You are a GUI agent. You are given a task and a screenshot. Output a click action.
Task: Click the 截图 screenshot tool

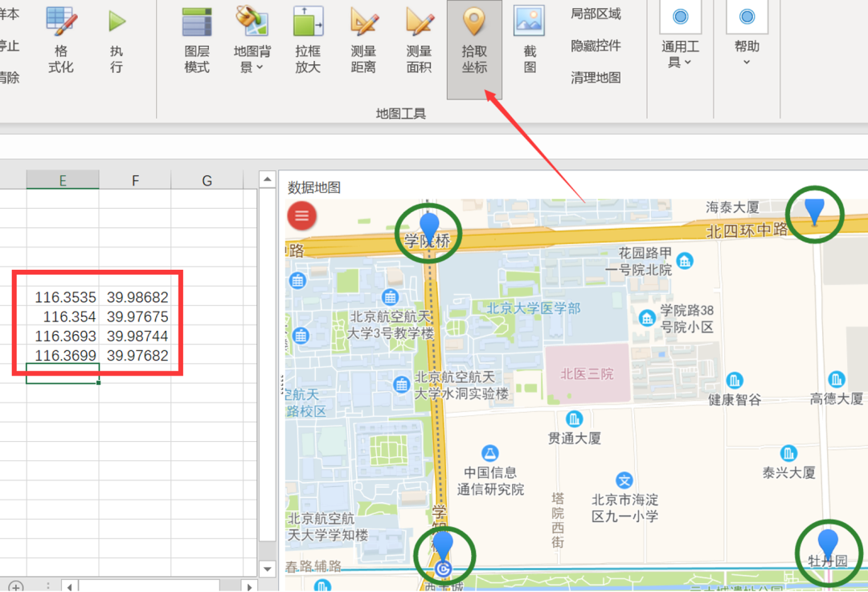530,40
